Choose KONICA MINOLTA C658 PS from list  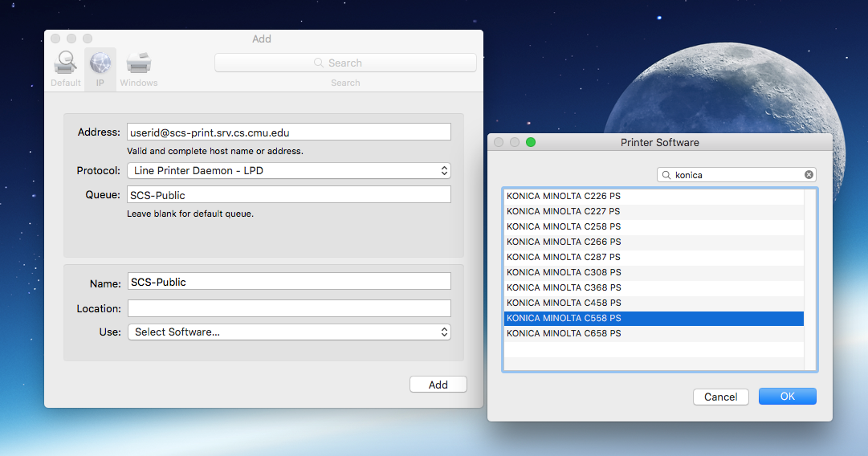click(x=563, y=333)
